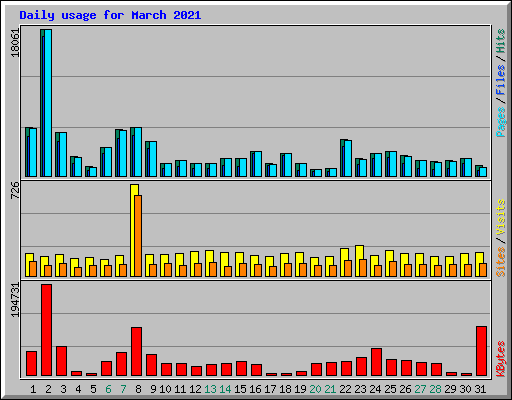
Task: Click the red KBytes bar for day 24
Action: click(376, 362)
